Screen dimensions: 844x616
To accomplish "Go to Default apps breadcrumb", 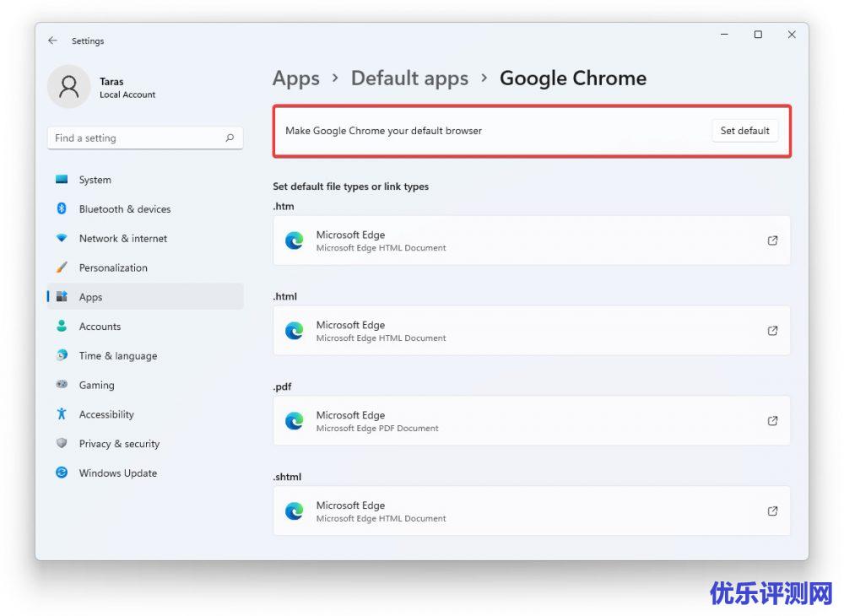I will click(409, 78).
